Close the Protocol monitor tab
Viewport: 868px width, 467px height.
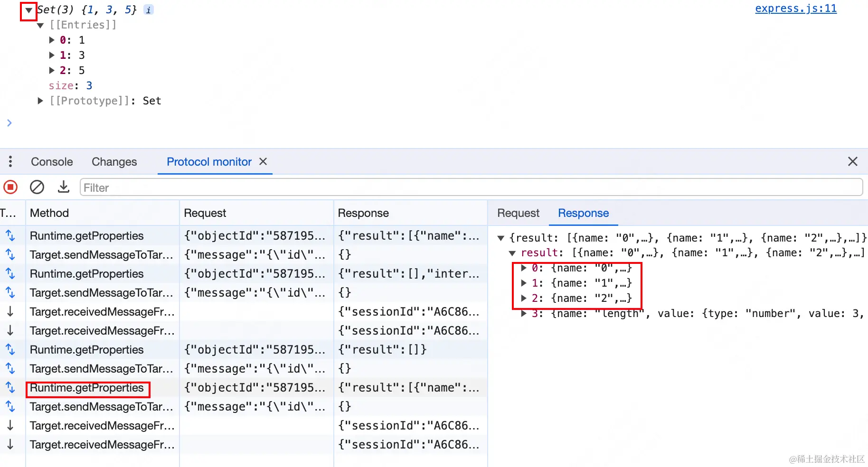pyautogui.click(x=263, y=162)
